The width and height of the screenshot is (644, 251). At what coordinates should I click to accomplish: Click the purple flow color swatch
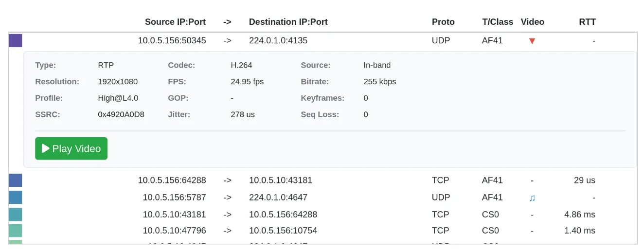tap(16, 40)
